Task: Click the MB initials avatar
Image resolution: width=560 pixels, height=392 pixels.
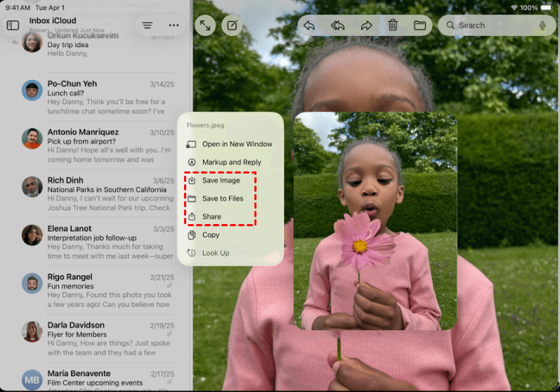Action: 32,380
